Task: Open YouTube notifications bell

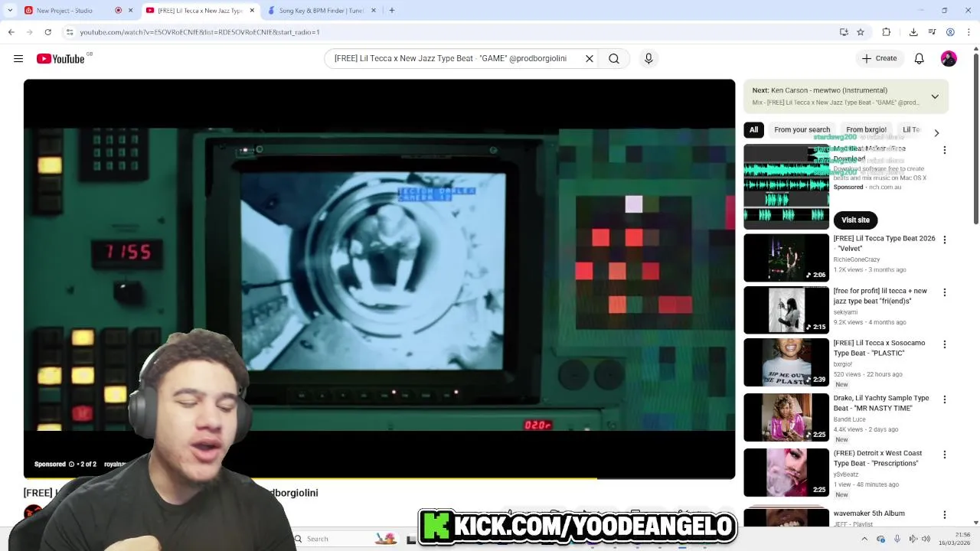Action: pyautogui.click(x=920, y=58)
